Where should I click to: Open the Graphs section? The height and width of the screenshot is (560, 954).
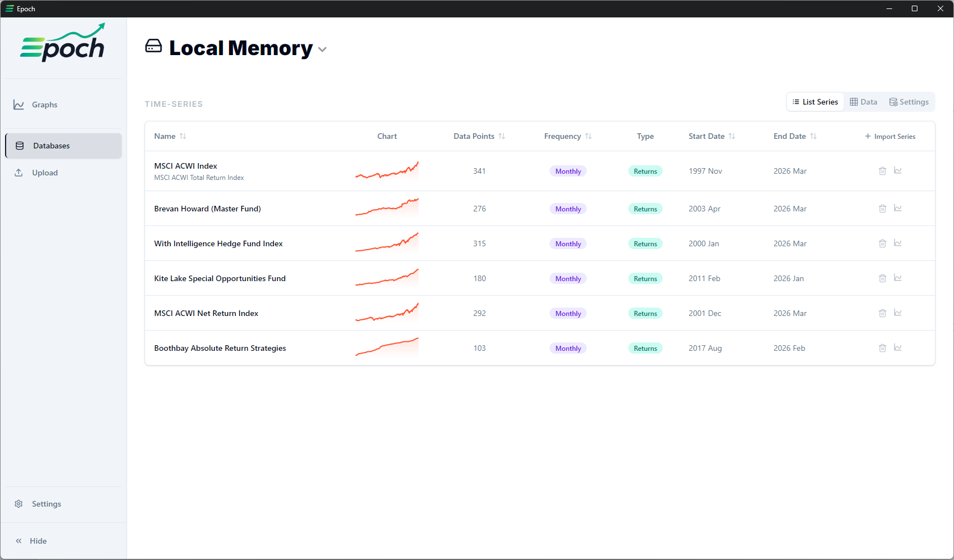[63, 105]
